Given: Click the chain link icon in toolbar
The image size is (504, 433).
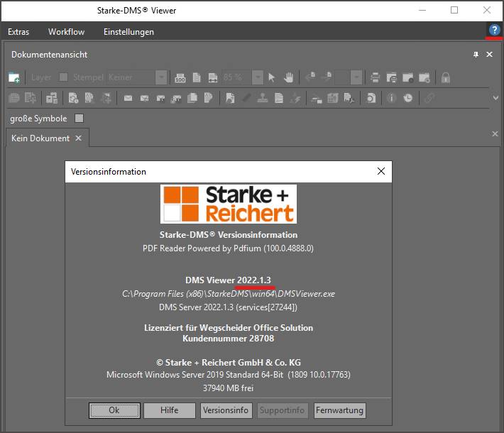Looking at the screenshot, I should point(429,98).
